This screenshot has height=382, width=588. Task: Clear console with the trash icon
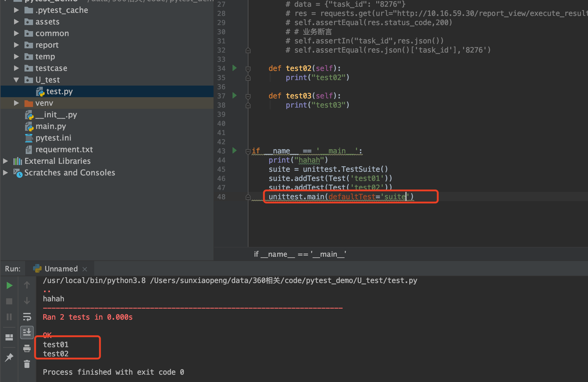click(27, 364)
